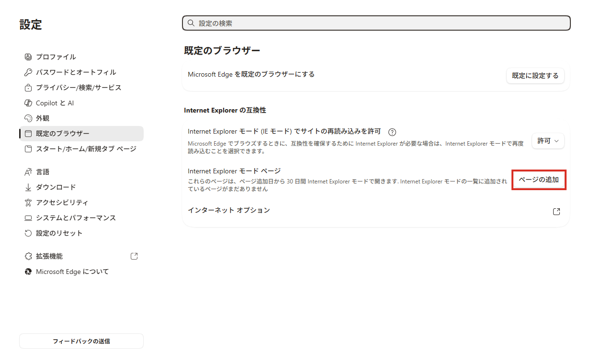Go to ダウンロード settings

click(x=81, y=187)
